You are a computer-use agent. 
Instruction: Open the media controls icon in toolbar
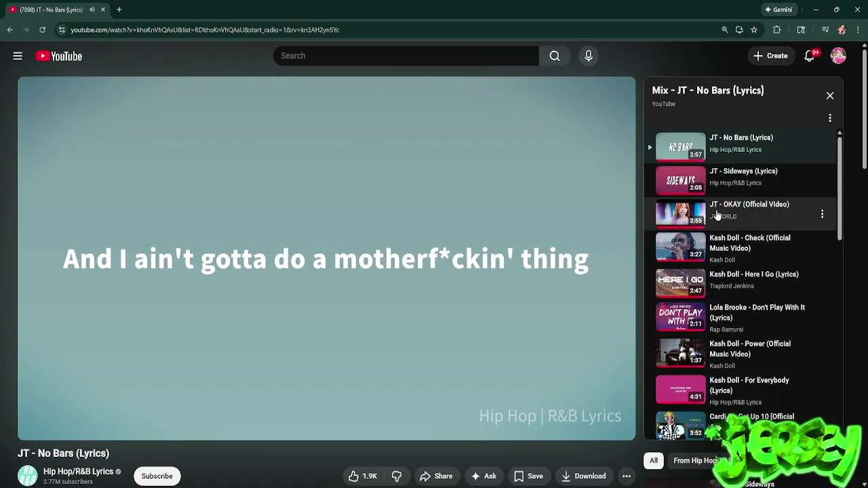tap(825, 30)
